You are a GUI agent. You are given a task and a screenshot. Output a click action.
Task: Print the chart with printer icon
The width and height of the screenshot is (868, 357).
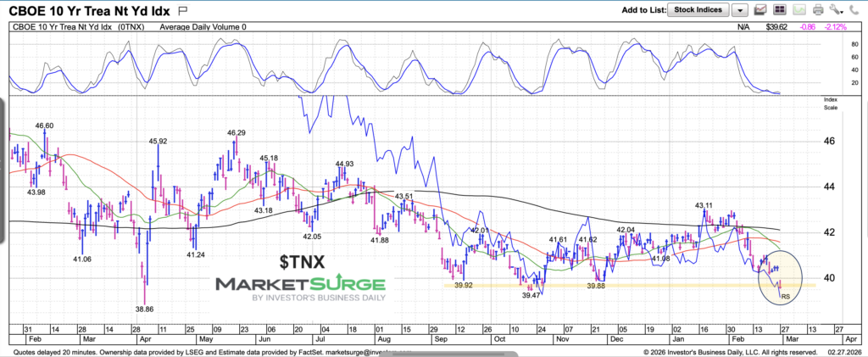pos(818,10)
